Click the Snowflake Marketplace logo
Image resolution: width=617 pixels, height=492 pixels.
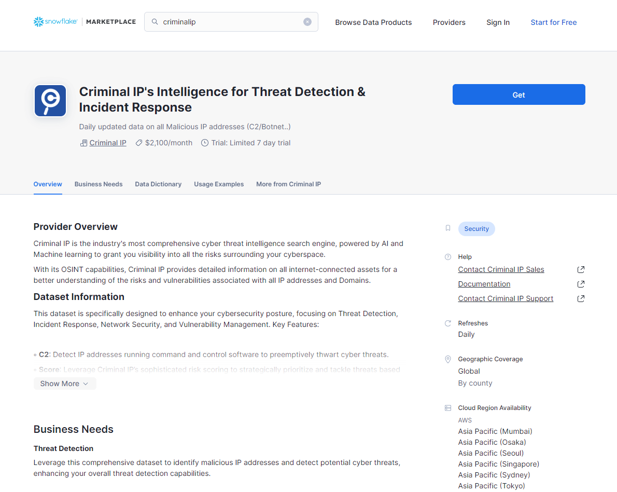click(85, 22)
